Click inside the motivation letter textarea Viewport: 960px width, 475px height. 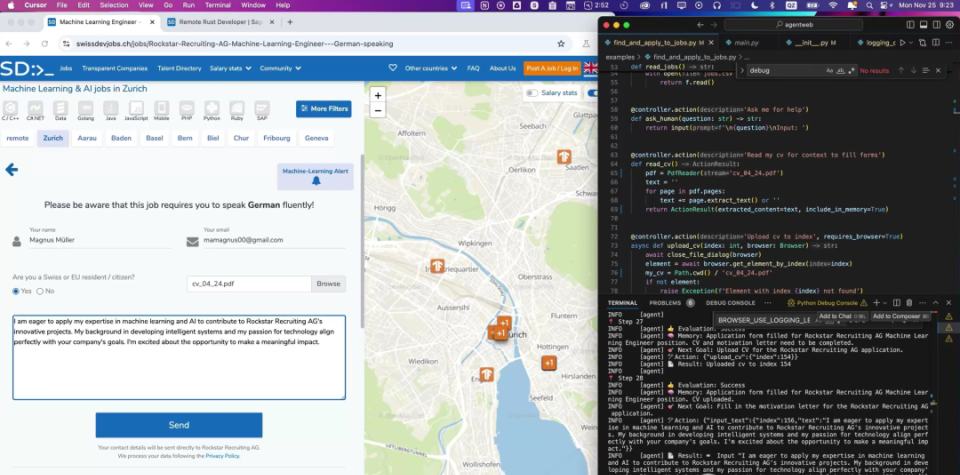[179, 357]
